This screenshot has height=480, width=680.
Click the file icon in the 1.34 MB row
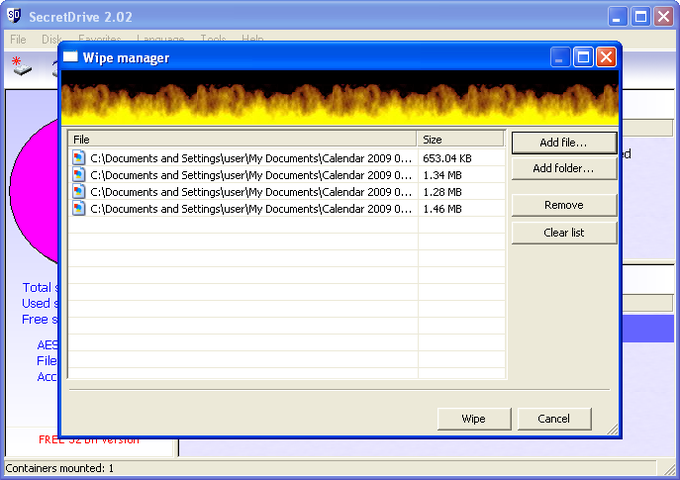[x=78, y=174]
